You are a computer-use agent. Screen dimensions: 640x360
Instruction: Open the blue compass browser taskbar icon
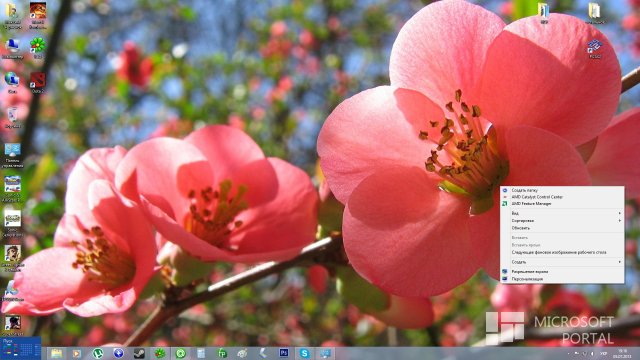(118, 353)
